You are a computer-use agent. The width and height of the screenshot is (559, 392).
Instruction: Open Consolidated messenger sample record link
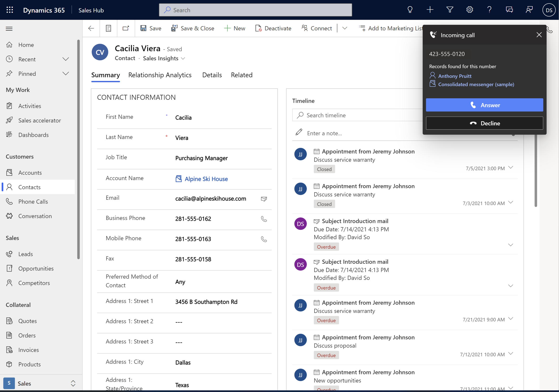(x=476, y=84)
